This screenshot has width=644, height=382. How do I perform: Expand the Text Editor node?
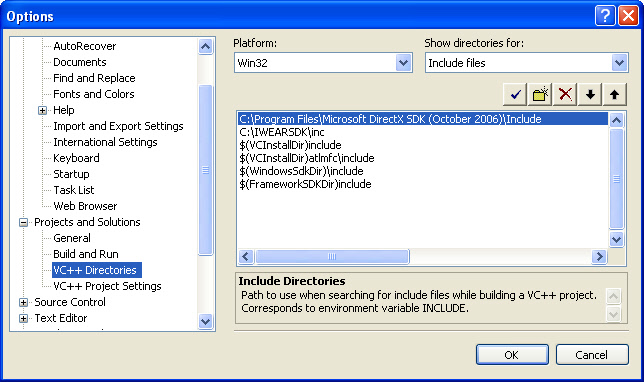point(23,318)
